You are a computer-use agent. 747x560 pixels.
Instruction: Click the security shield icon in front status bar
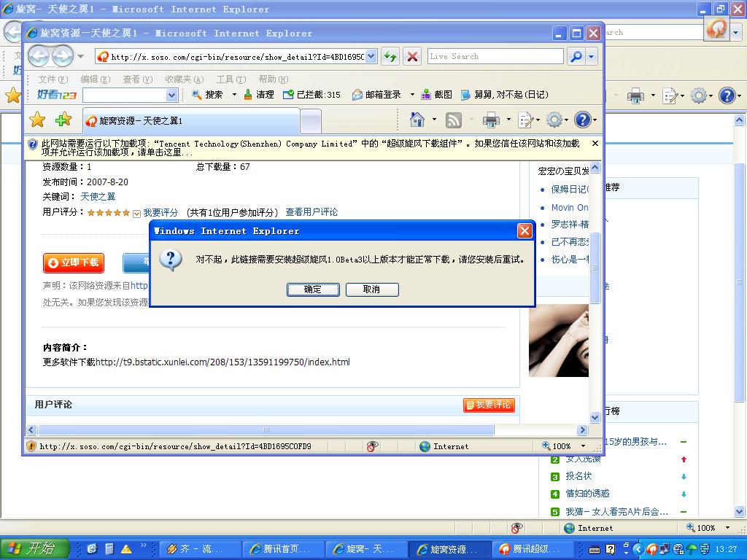point(31,446)
